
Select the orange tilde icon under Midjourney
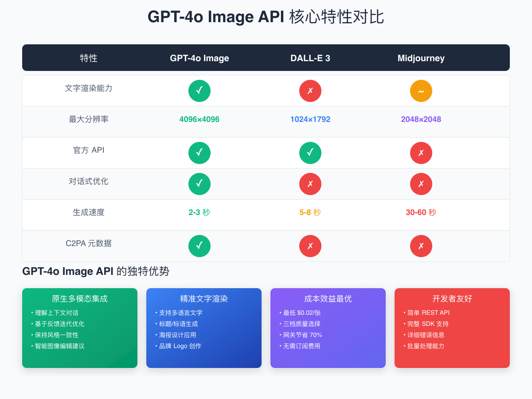421,91
